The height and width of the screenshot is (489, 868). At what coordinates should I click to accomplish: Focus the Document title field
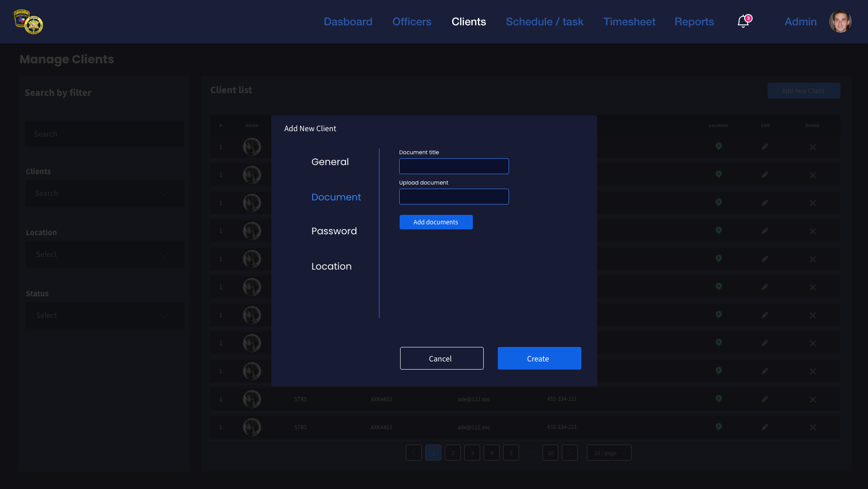click(453, 166)
